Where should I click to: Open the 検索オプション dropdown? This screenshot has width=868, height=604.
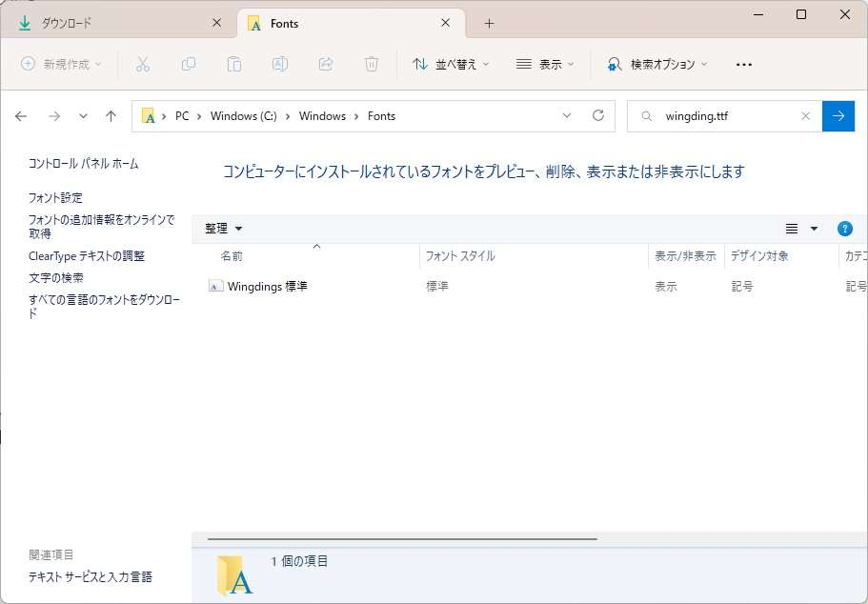tap(657, 64)
